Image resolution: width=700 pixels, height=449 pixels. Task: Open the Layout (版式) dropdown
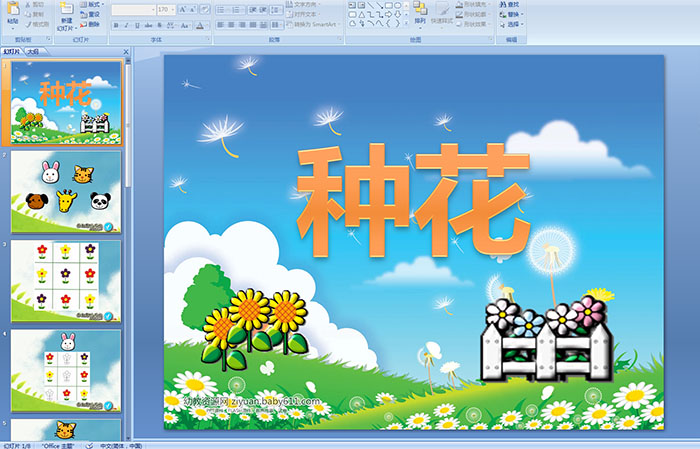[92, 4]
